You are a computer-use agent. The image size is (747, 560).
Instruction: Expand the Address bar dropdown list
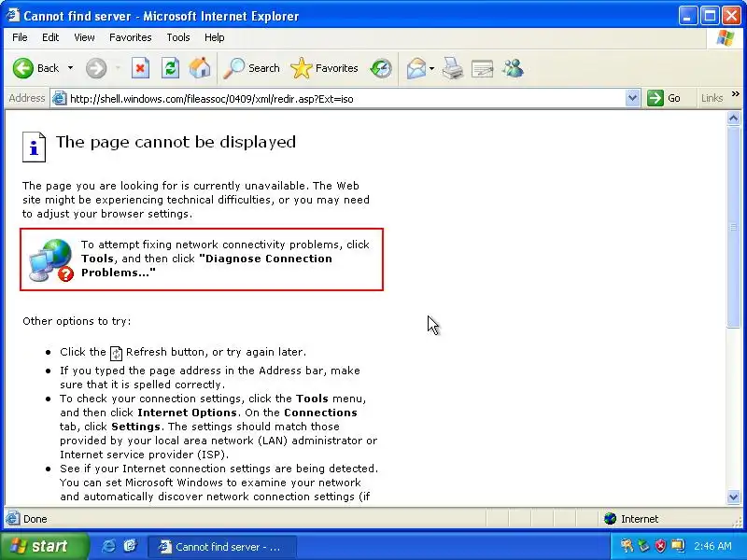[632, 98]
